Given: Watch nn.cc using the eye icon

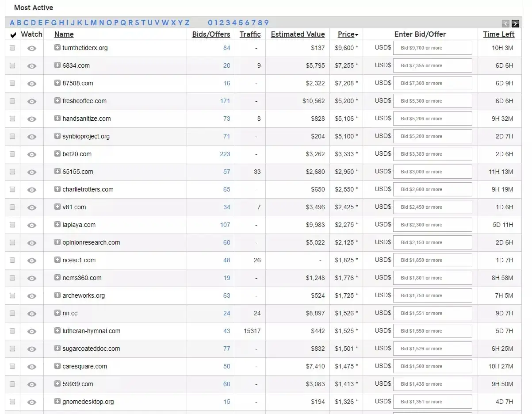Looking at the screenshot, I should (x=32, y=314).
